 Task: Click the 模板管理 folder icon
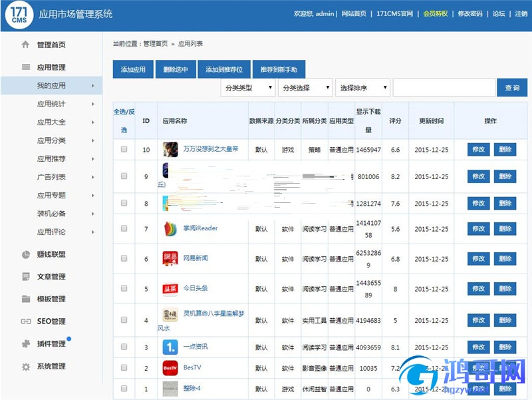coord(26,299)
